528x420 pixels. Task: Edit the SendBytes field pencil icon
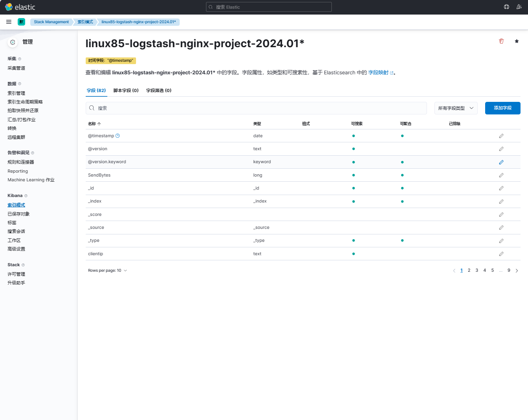point(501,175)
